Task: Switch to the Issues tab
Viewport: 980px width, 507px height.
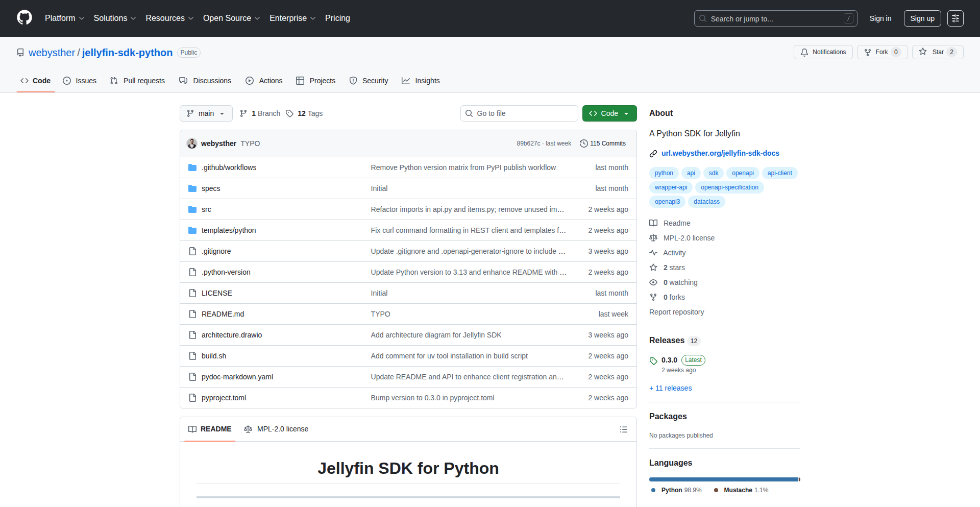Action: (80, 81)
